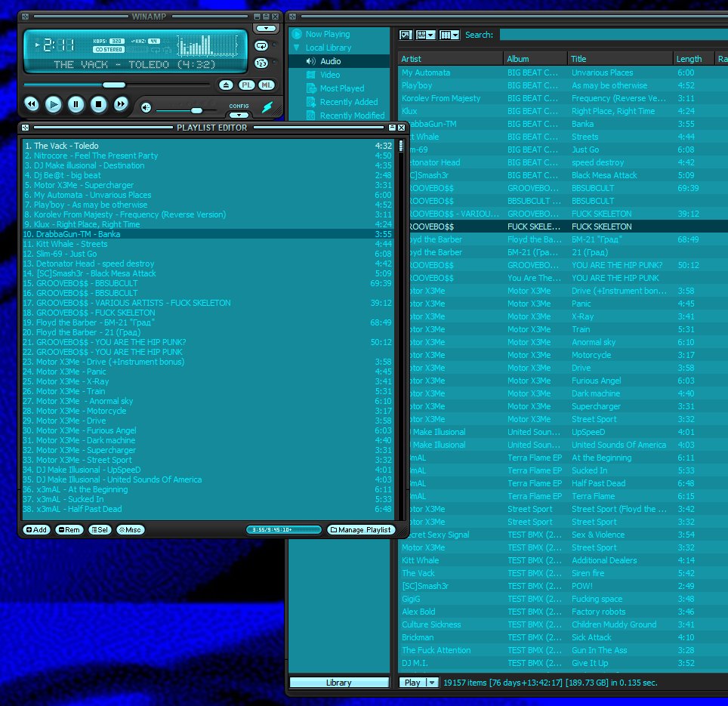Viewport: 728px width, 706px height.
Task: Pause playback in Winamp main window
Action: (x=76, y=104)
